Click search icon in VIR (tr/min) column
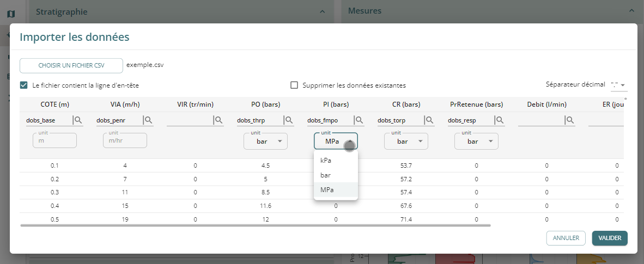The height and width of the screenshot is (264, 644). point(218,120)
